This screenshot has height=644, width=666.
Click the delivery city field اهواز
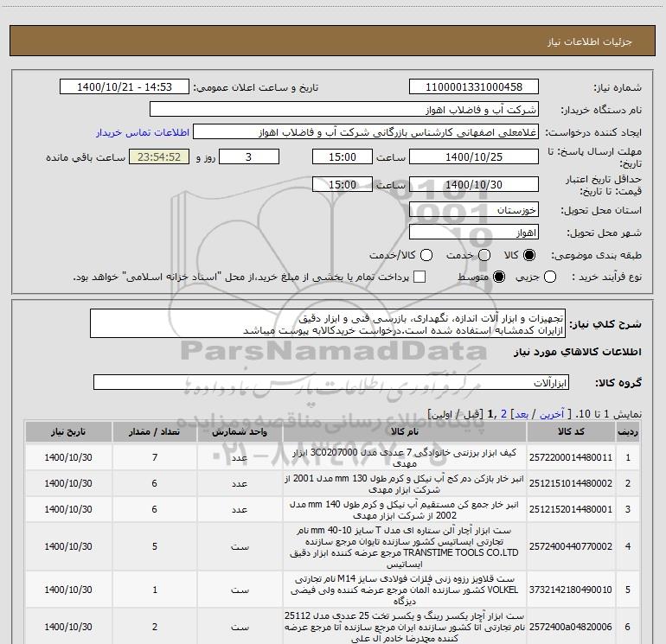(x=474, y=233)
